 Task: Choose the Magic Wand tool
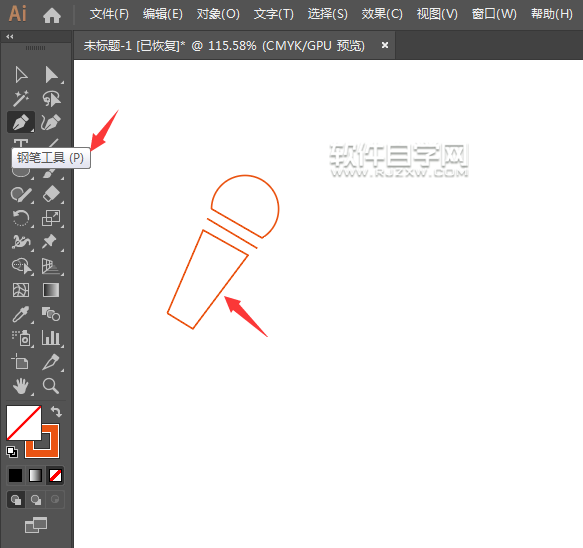21,99
